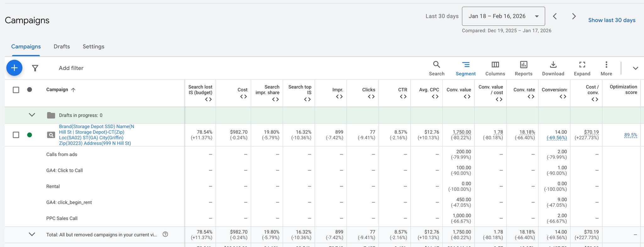The image size is (644, 247).
Task: Click the Add filter field
Action: pos(71,68)
